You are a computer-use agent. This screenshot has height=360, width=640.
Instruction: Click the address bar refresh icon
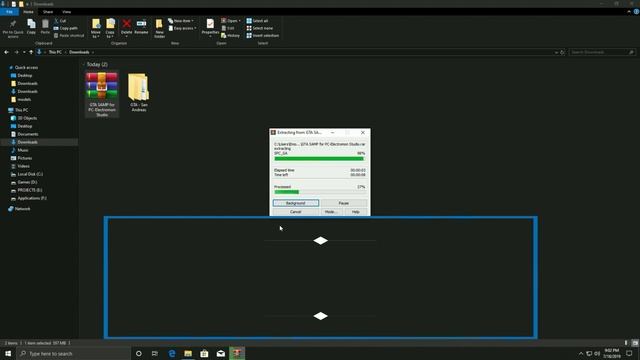click(x=562, y=52)
